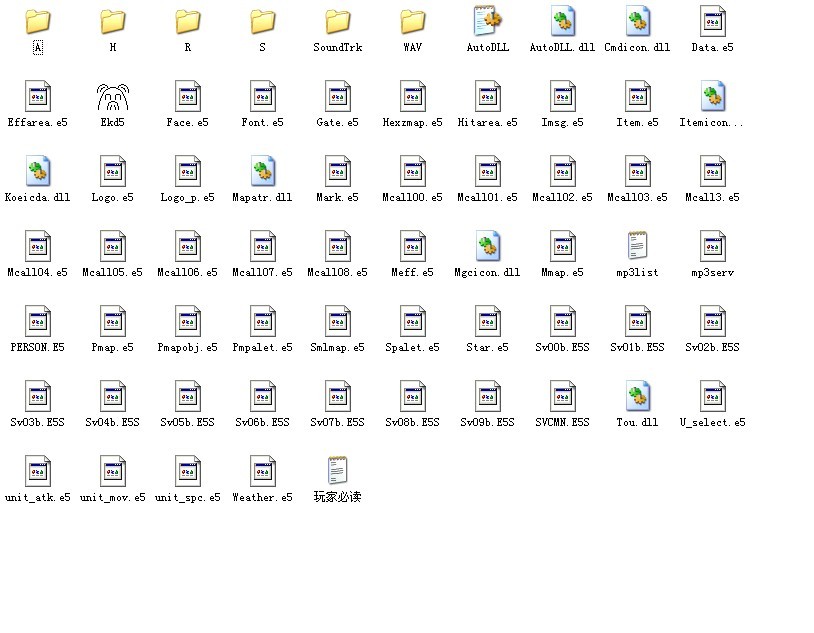
Task: Select the SoundTrk folder
Action: [338, 22]
